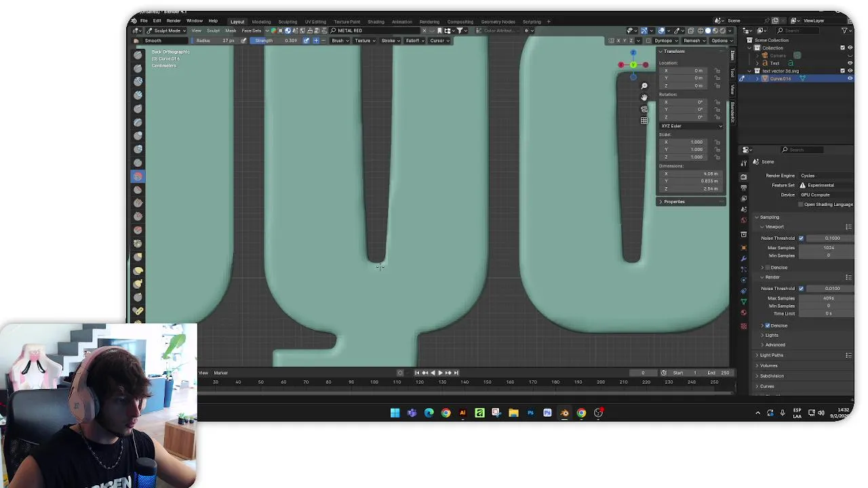Select Add direction plus button

[316, 41]
